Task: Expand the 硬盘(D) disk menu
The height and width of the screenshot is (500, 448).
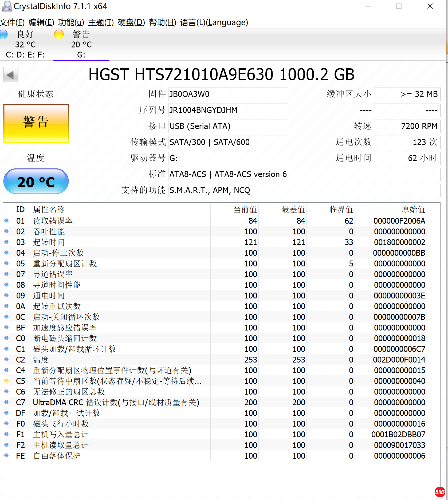Action: coord(131,22)
